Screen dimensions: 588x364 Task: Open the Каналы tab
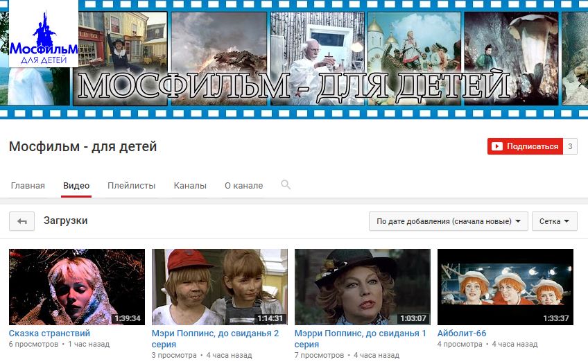(x=190, y=186)
